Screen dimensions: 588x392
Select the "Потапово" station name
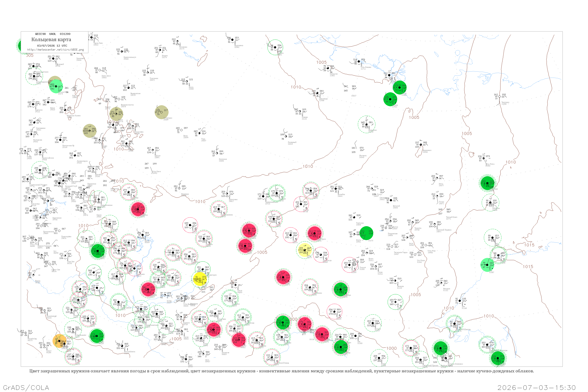pos(183,47)
